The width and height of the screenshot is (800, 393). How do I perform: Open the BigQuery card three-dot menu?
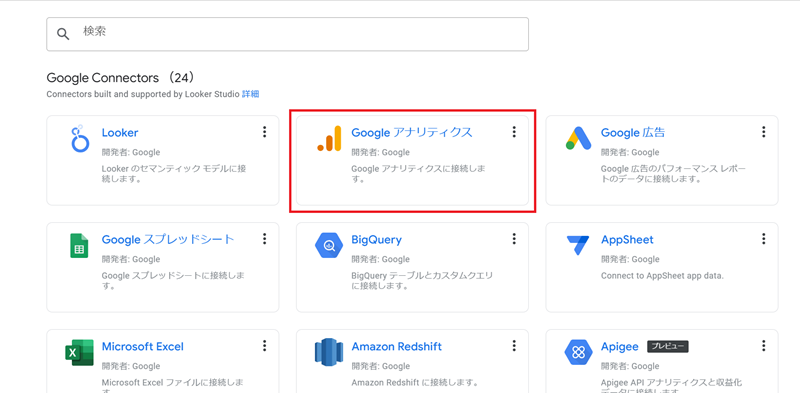click(514, 239)
